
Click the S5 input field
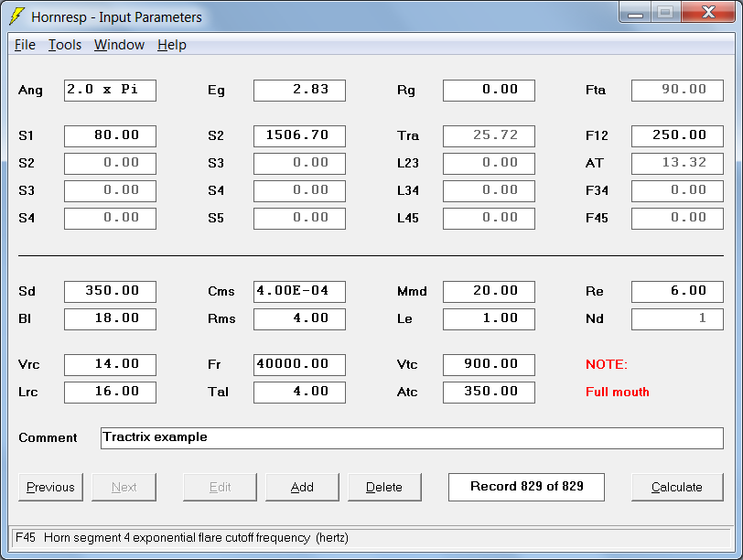(299, 219)
